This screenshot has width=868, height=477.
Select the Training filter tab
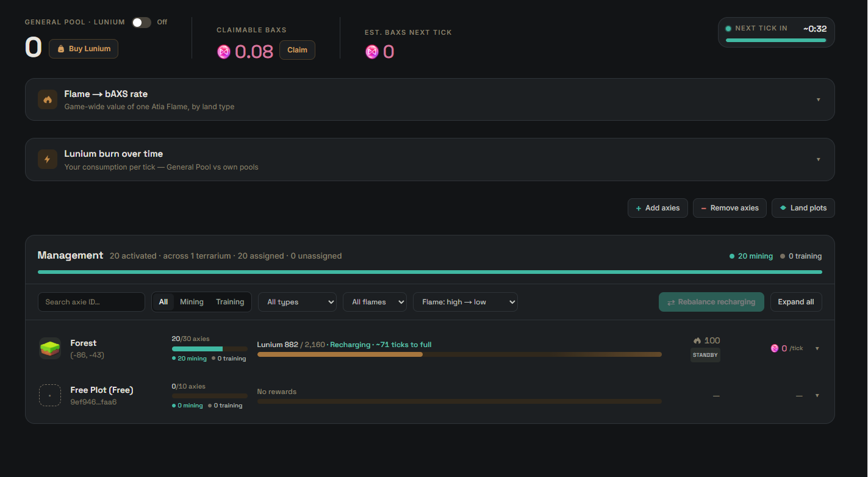[230, 302]
